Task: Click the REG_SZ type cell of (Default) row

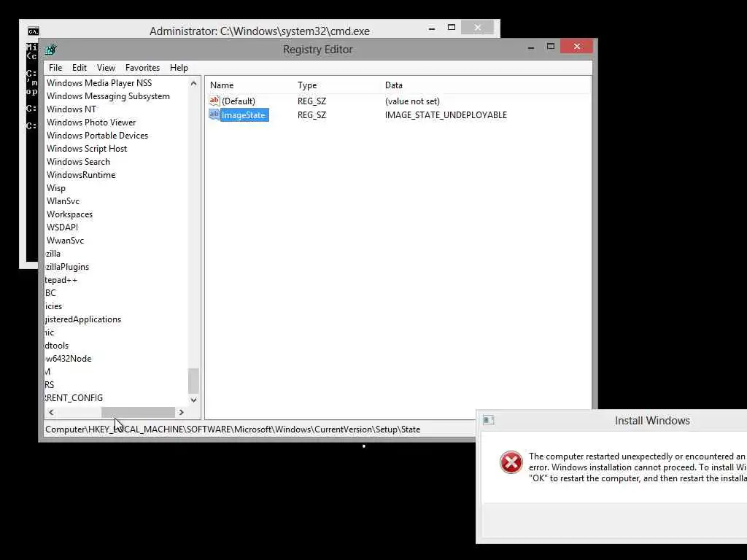Action: 311,101
